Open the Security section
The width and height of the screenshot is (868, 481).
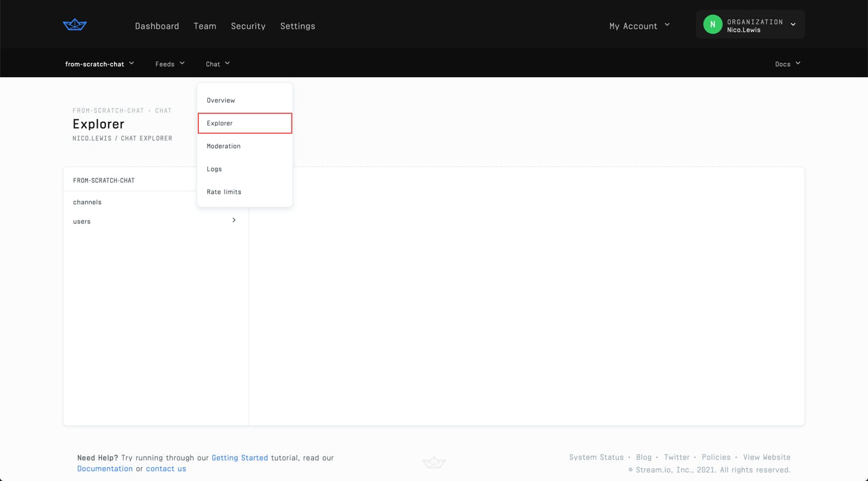[x=248, y=26]
